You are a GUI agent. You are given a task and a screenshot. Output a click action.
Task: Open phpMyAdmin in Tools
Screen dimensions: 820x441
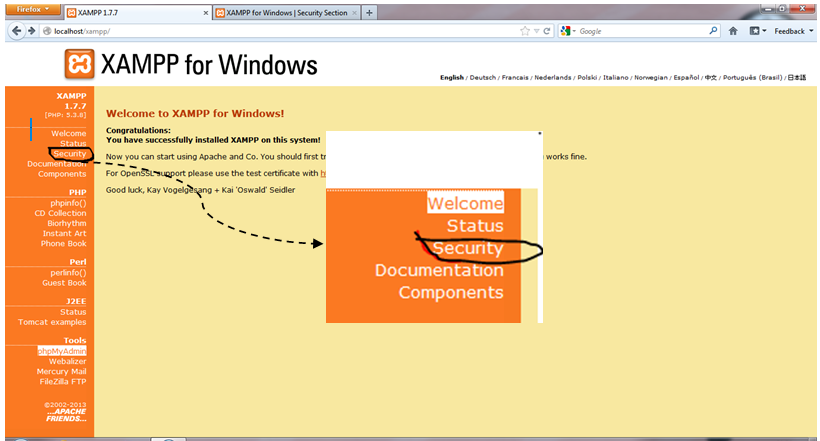pos(62,351)
